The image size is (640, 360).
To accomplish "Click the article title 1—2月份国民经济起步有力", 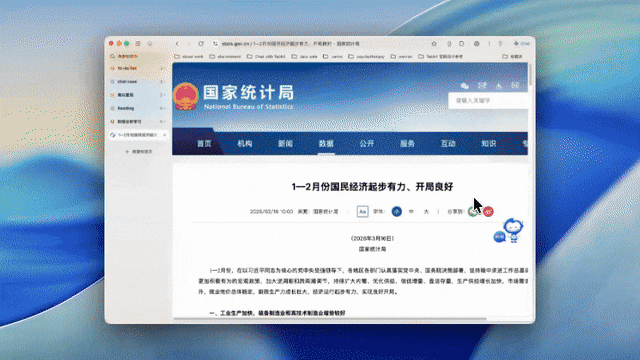I will click(x=372, y=187).
